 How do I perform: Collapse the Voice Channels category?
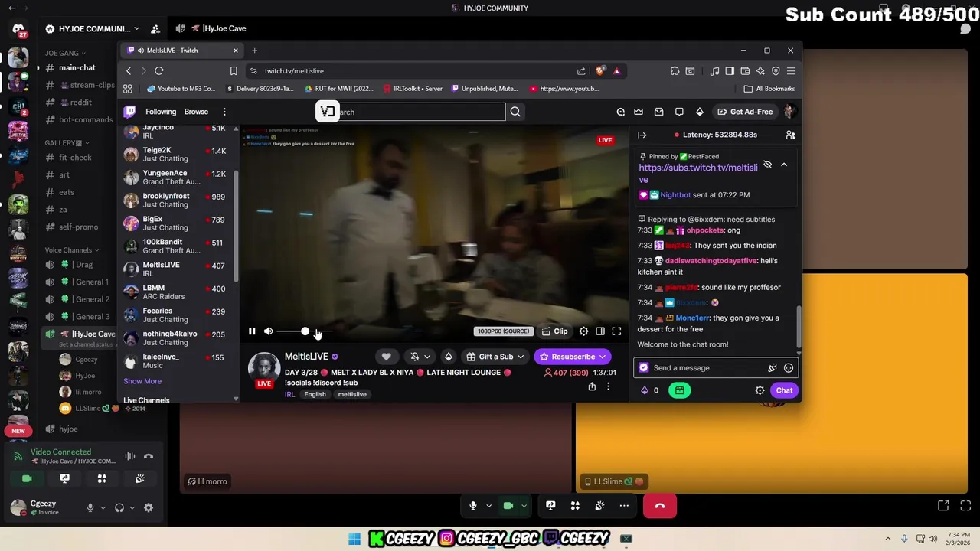click(72, 250)
